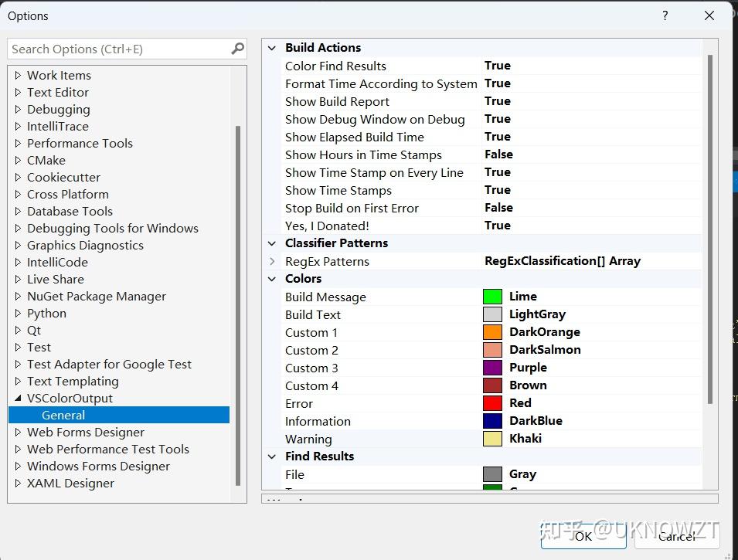
Task: Click the Lime swatch for Build Message
Action: click(492, 297)
